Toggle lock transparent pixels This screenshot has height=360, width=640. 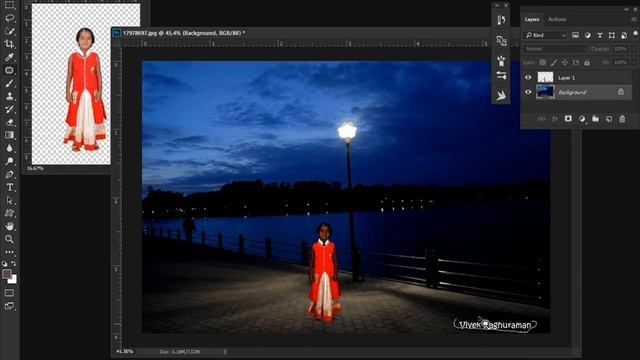tap(542, 62)
